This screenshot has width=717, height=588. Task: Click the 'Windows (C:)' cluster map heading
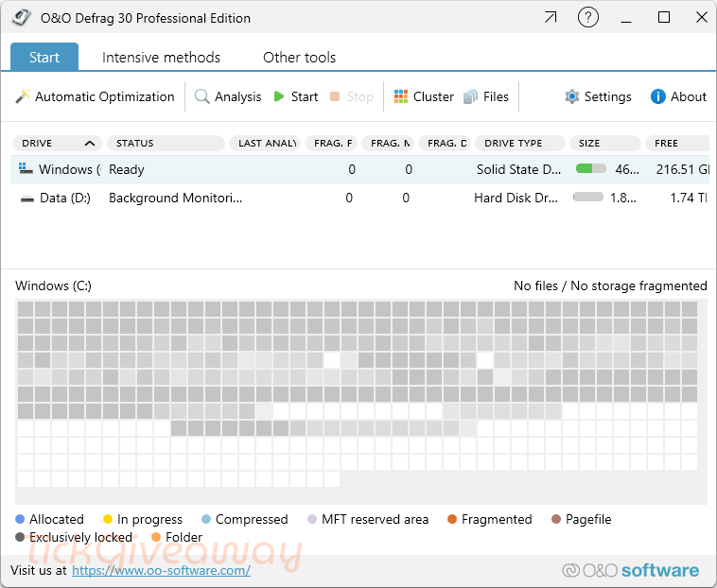53,286
